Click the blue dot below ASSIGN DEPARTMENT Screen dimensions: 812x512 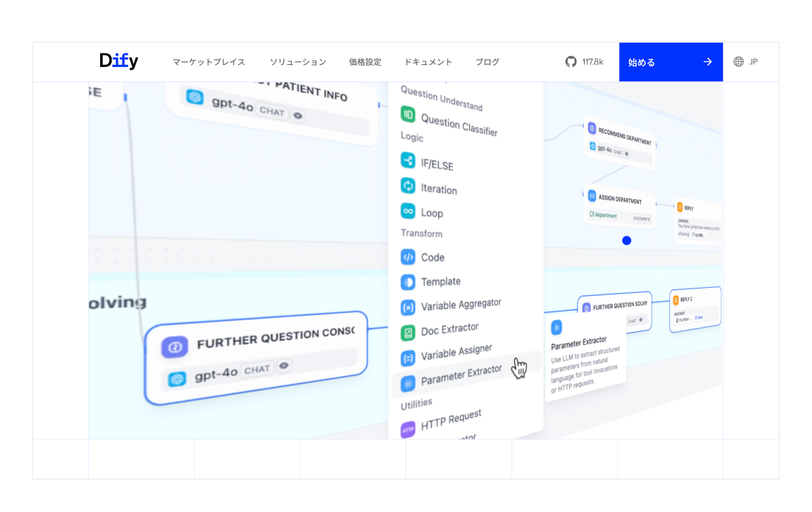pos(627,240)
